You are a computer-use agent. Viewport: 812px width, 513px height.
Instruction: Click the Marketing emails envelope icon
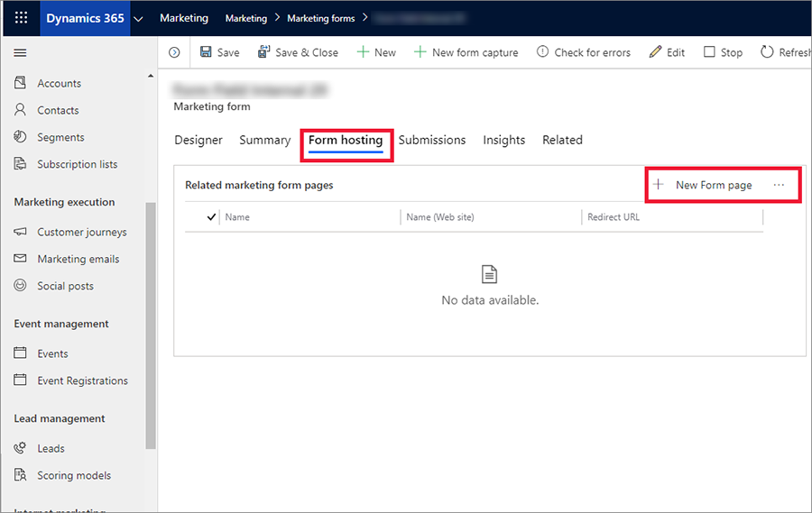tap(20, 259)
